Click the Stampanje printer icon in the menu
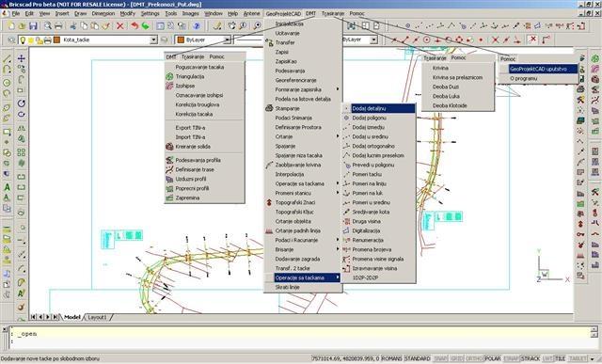 click(269, 108)
